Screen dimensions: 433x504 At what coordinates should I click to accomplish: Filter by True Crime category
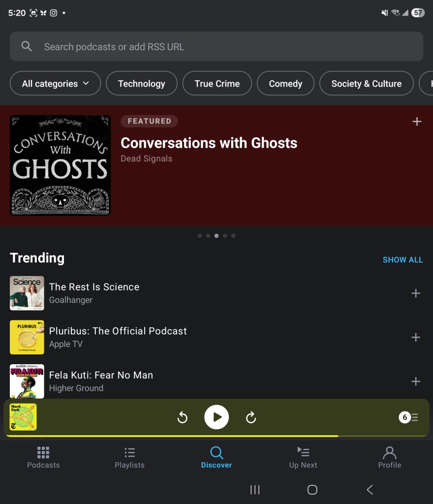pos(217,84)
